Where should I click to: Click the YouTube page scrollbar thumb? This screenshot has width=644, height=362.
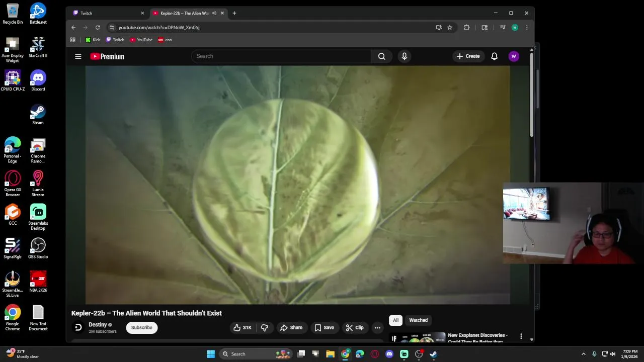(531, 96)
